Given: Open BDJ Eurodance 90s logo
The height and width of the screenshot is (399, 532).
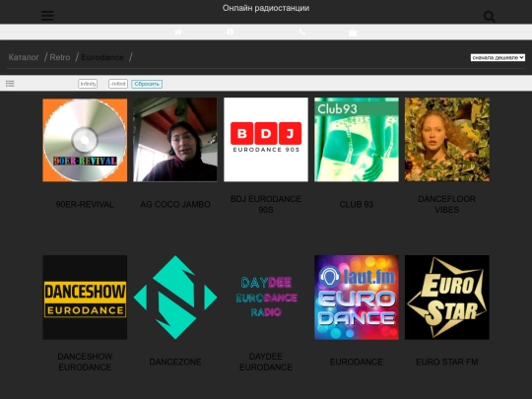Looking at the screenshot, I should click(266, 140).
